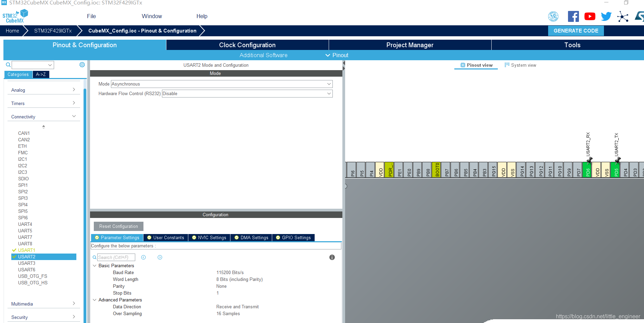Open the User Constants tab
Viewport: 644px width, 323px height.
coord(166,237)
